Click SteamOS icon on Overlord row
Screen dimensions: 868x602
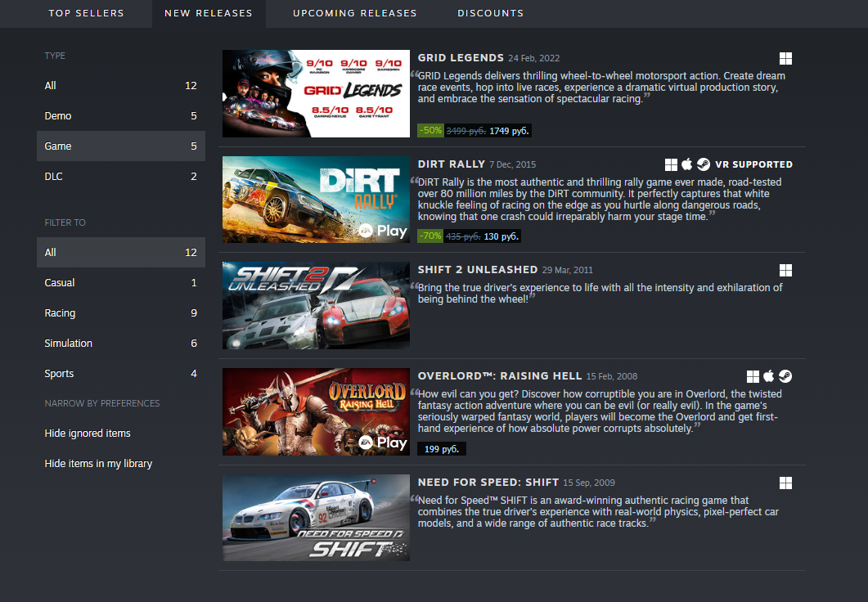[785, 376]
